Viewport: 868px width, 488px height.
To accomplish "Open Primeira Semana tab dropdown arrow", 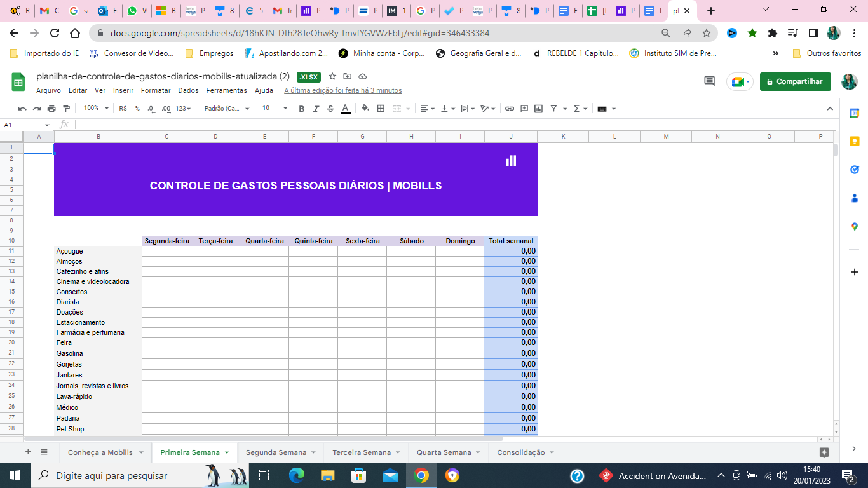I will pos(227,452).
